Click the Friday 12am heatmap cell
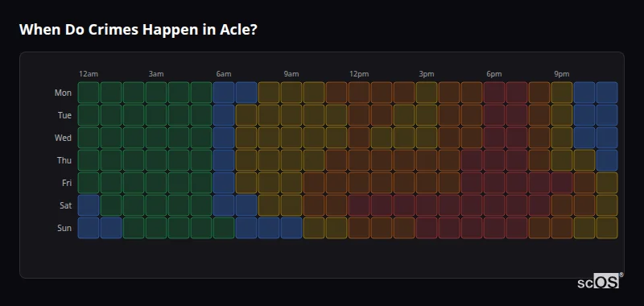644x306 pixels. click(89, 183)
